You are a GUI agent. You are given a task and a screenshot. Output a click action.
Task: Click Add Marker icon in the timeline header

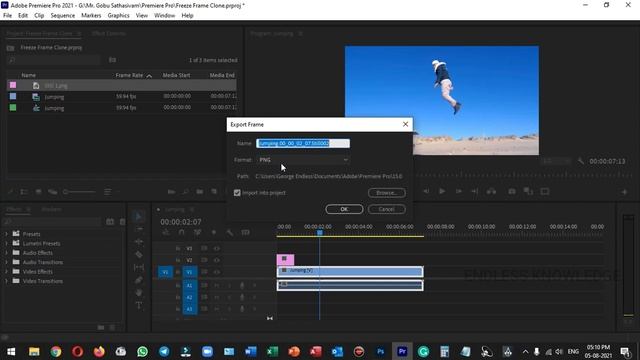(213, 232)
